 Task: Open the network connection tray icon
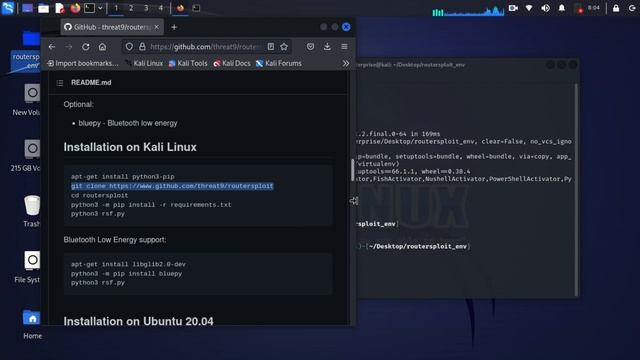click(529, 8)
